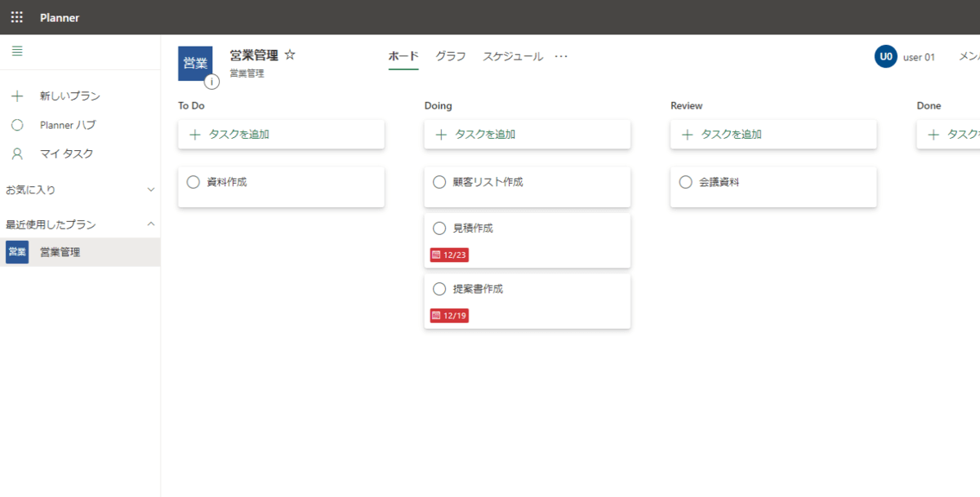Open the more views ellipsis menu

click(x=561, y=56)
